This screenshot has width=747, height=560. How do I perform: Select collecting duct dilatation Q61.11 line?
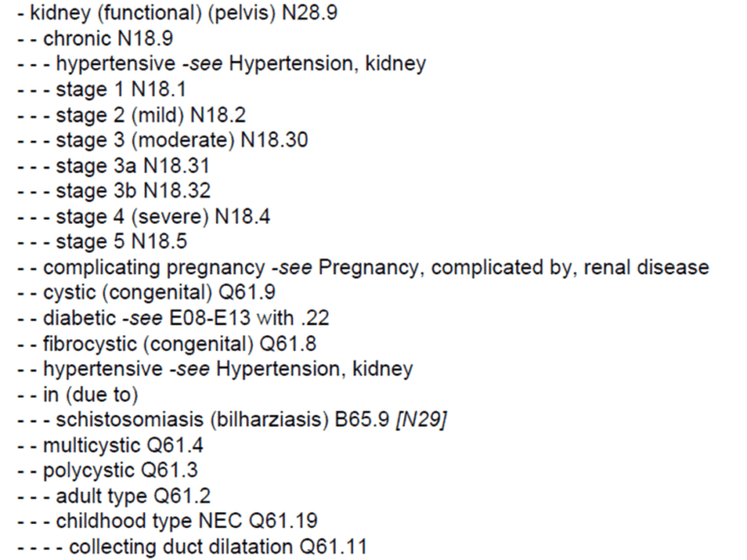click(x=192, y=546)
